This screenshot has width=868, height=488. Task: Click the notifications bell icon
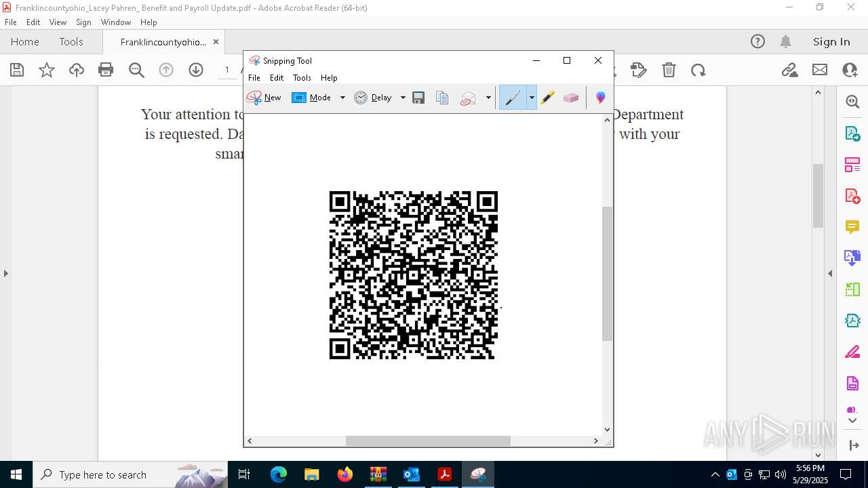click(786, 42)
